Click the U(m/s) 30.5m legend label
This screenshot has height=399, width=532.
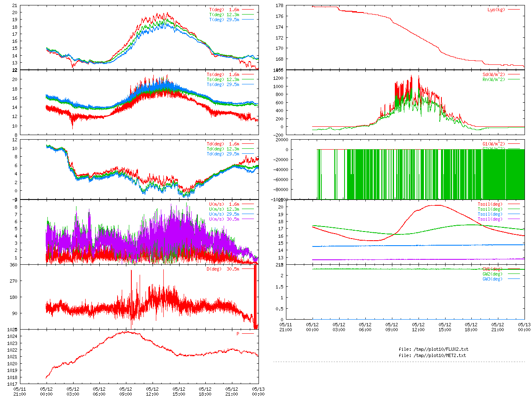point(224,219)
